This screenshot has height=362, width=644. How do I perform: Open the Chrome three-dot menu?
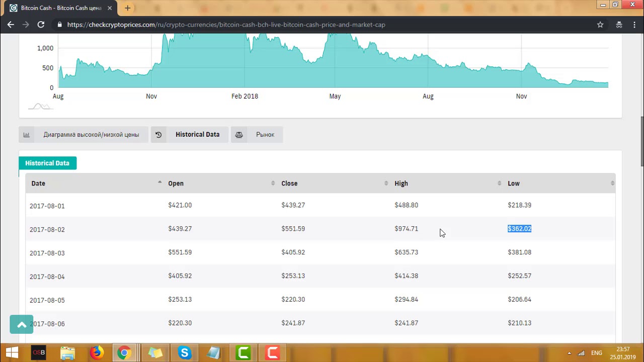coord(635,24)
